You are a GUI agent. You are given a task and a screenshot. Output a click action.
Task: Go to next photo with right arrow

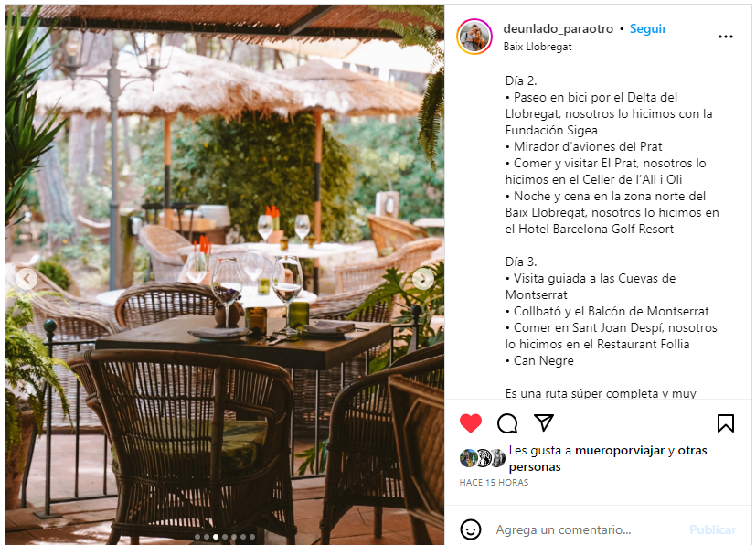pos(423,279)
